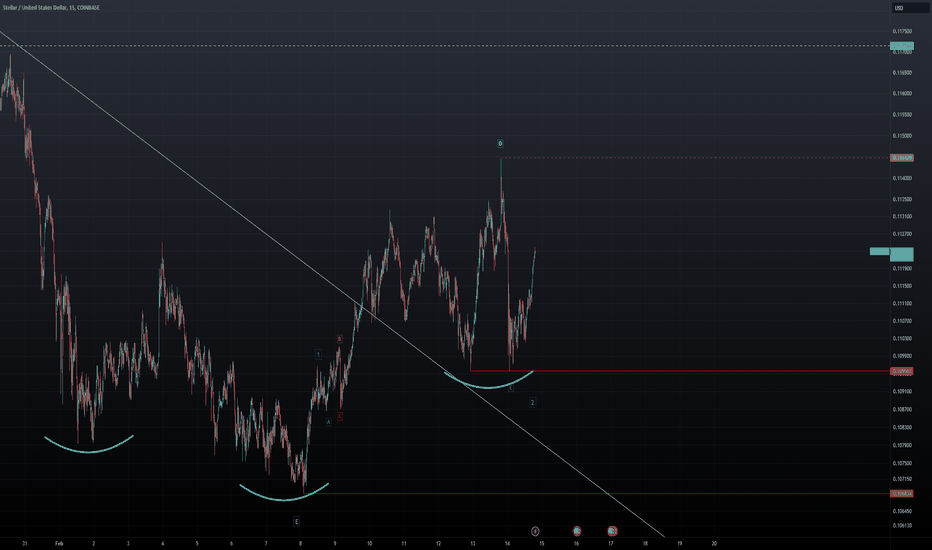932x550 pixels.
Task: Click the 0.117500 price scale value
Action: pyautogui.click(x=902, y=31)
